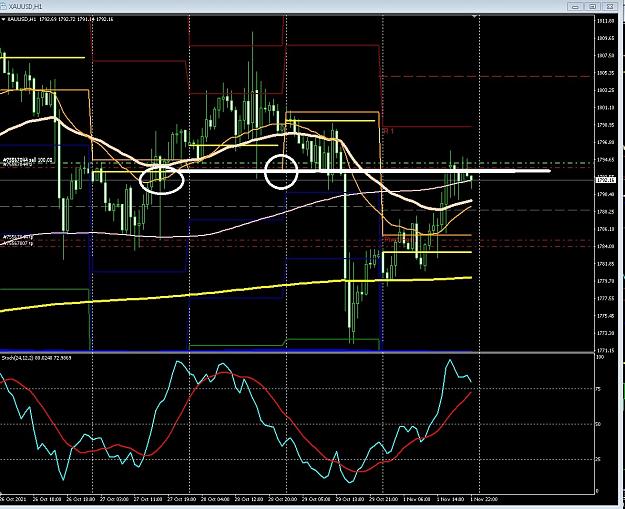Click the chart shift triangle marker at top

[475, 16]
